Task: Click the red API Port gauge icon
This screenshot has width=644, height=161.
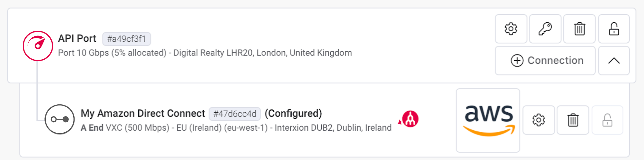Action: pos(38,46)
